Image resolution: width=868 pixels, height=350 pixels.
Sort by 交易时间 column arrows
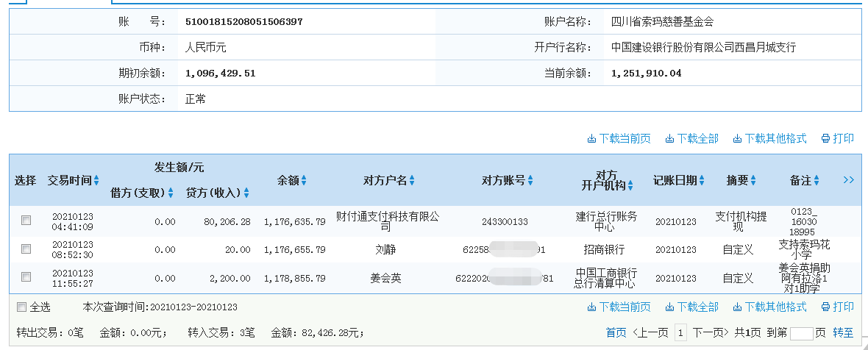96,181
